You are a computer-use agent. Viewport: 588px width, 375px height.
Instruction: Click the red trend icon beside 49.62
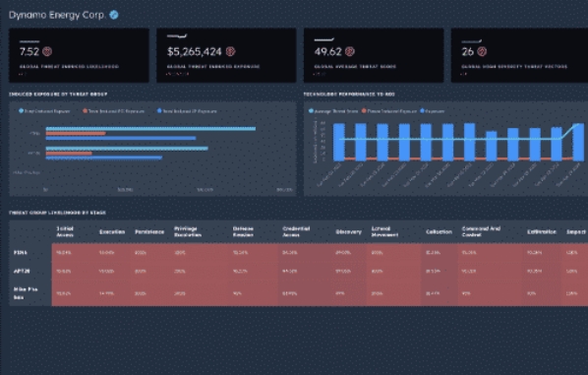(x=350, y=51)
